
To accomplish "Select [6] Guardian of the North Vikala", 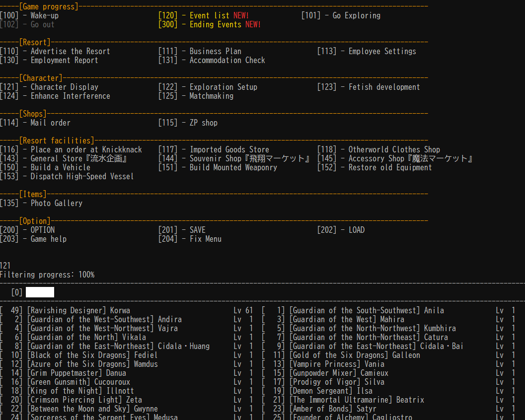I will [x=126, y=337].
